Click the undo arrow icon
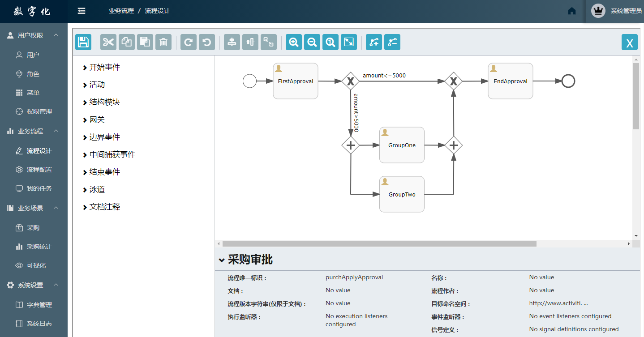 click(x=206, y=42)
